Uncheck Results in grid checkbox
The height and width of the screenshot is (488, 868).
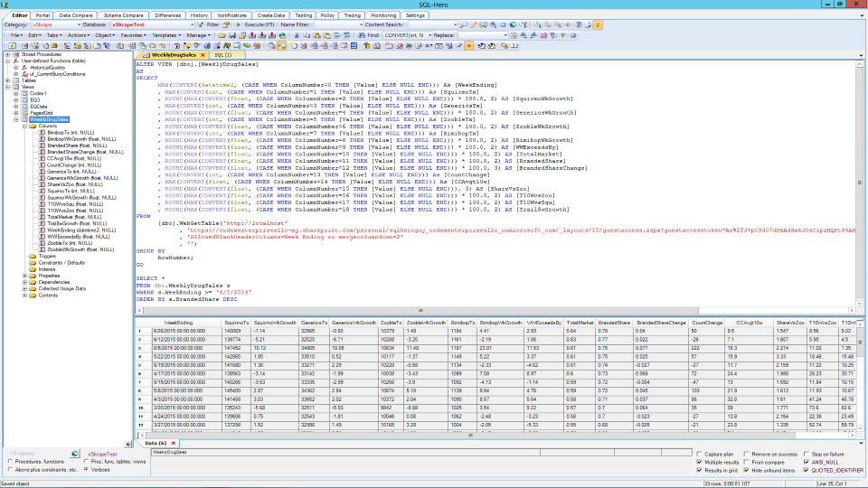(x=699, y=470)
